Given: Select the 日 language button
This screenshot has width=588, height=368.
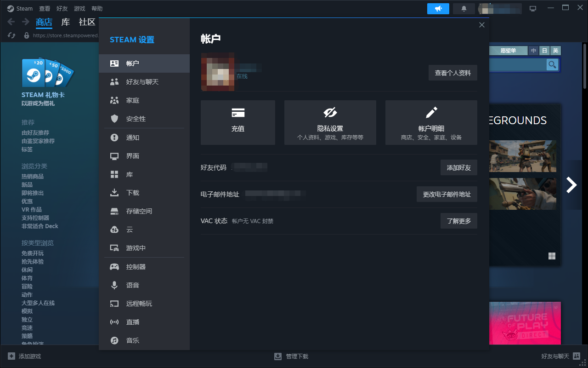Looking at the screenshot, I should [x=544, y=51].
